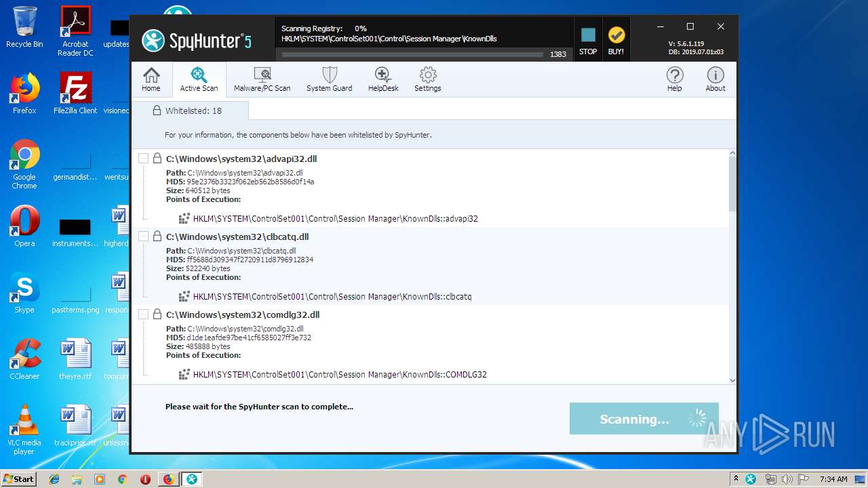Click lock icon beside advapi32.dll
Viewport: 868px width, 488px height.
pyautogui.click(x=157, y=159)
